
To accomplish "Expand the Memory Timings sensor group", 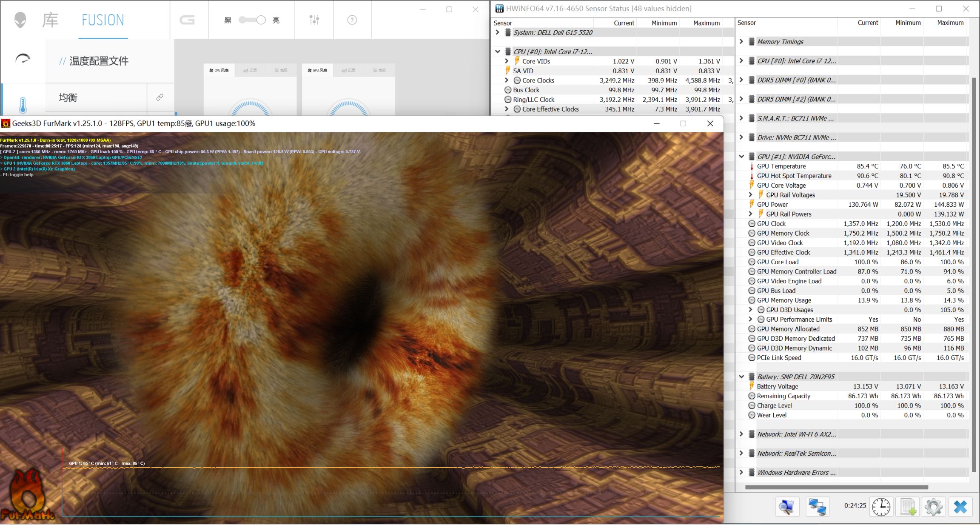I will [741, 41].
